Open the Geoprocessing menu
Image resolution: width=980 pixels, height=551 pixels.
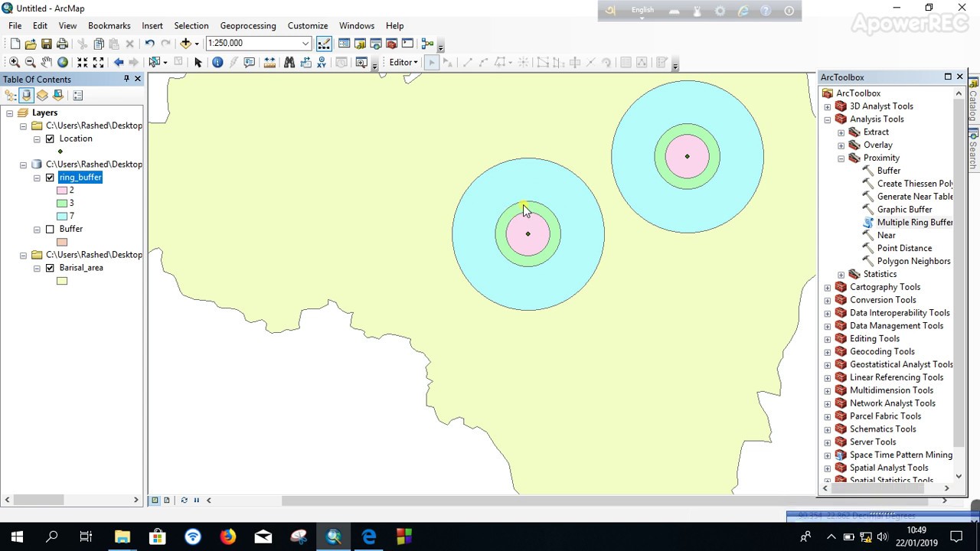pos(247,25)
